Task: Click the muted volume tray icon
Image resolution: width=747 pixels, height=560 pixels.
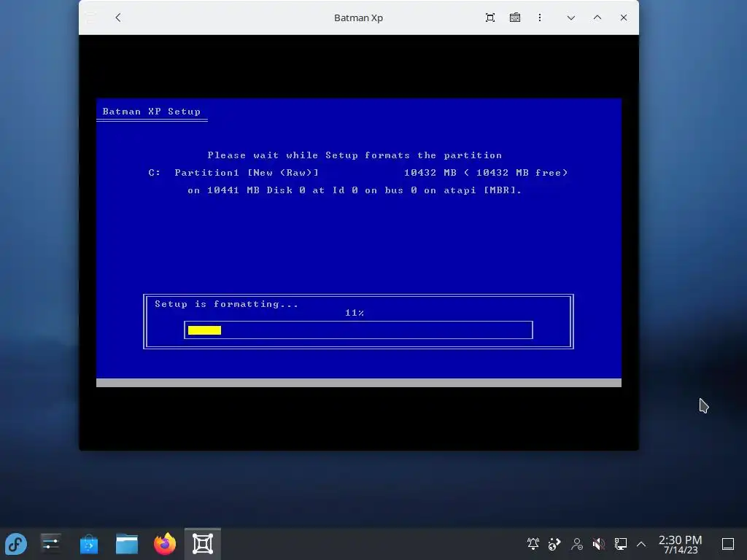Action: tap(598, 543)
